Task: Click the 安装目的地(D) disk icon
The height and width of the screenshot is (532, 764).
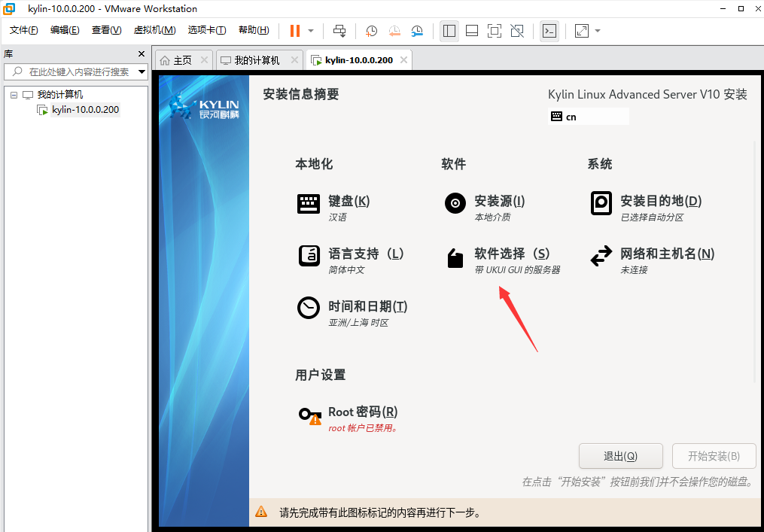Action: 601,203
